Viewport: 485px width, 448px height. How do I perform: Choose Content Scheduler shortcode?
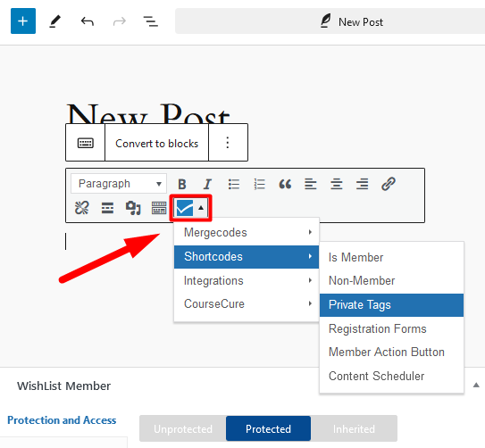click(x=391, y=376)
